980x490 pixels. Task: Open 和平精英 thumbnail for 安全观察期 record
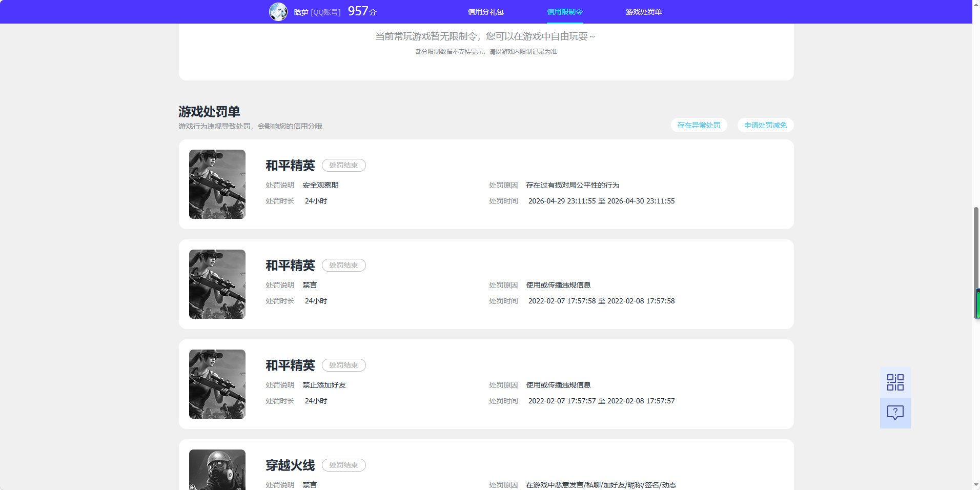point(217,184)
